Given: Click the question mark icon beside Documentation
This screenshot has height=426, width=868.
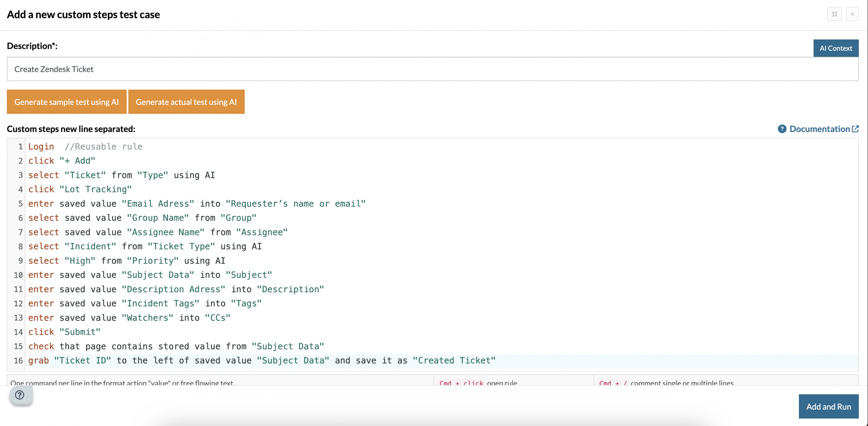Looking at the screenshot, I should click(782, 129).
